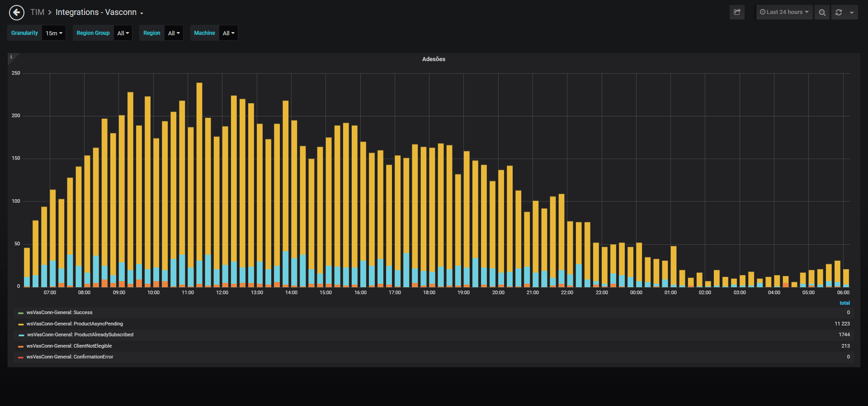Toggle the Success series in legend
Screen dimensions: 868x406
(x=59, y=313)
